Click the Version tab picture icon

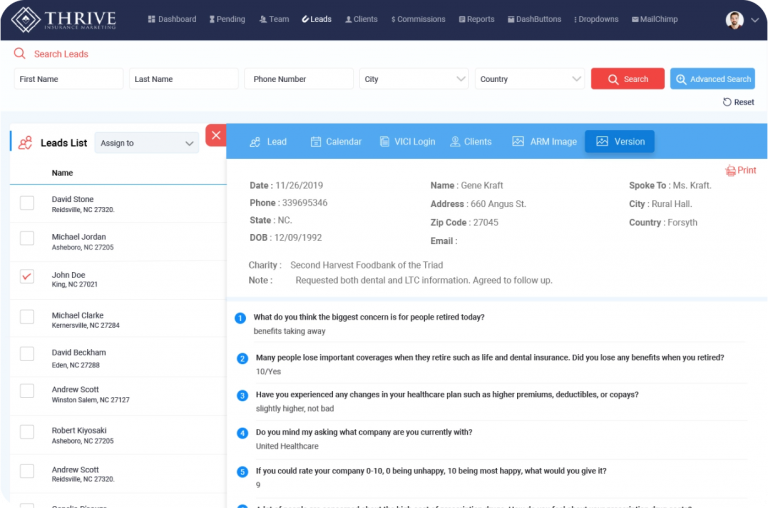[x=602, y=142]
